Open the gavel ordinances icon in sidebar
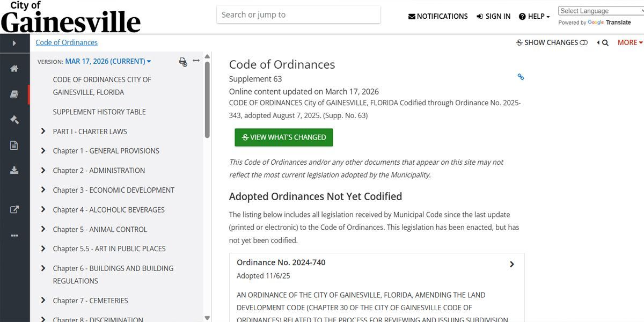This screenshot has height=322, width=644. click(x=14, y=120)
